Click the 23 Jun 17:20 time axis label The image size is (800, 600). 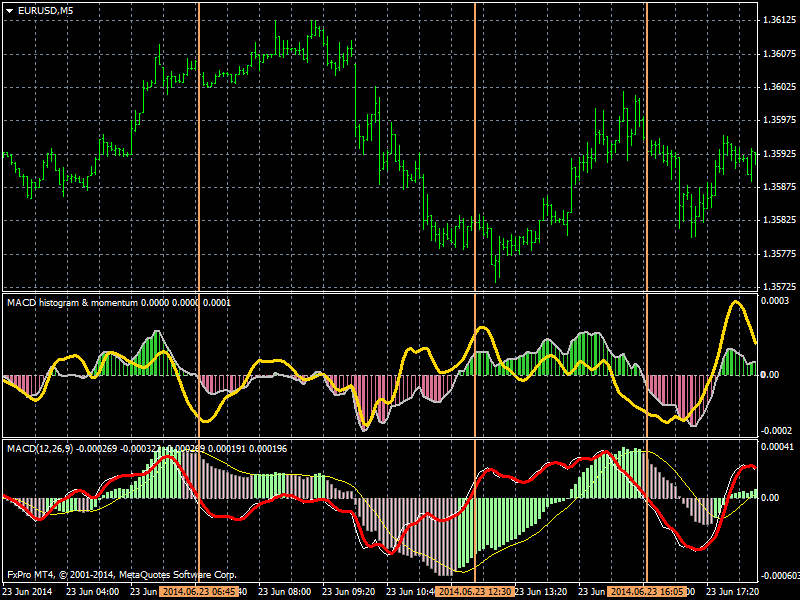click(733, 592)
